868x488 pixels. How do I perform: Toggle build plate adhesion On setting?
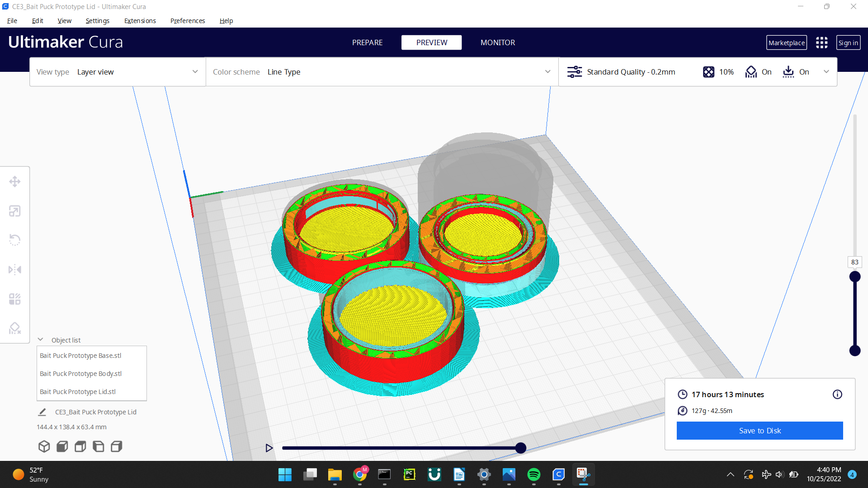[796, 71]
